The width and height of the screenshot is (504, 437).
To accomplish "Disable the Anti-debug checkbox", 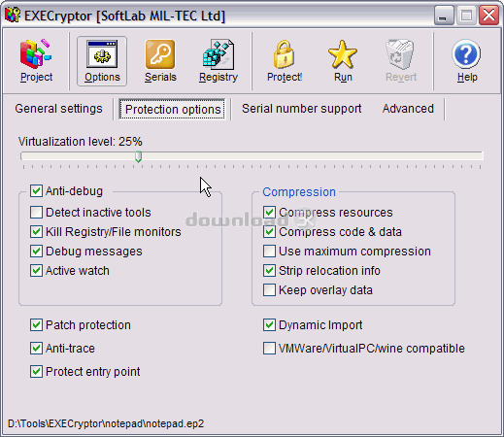I will pos(36,191).
